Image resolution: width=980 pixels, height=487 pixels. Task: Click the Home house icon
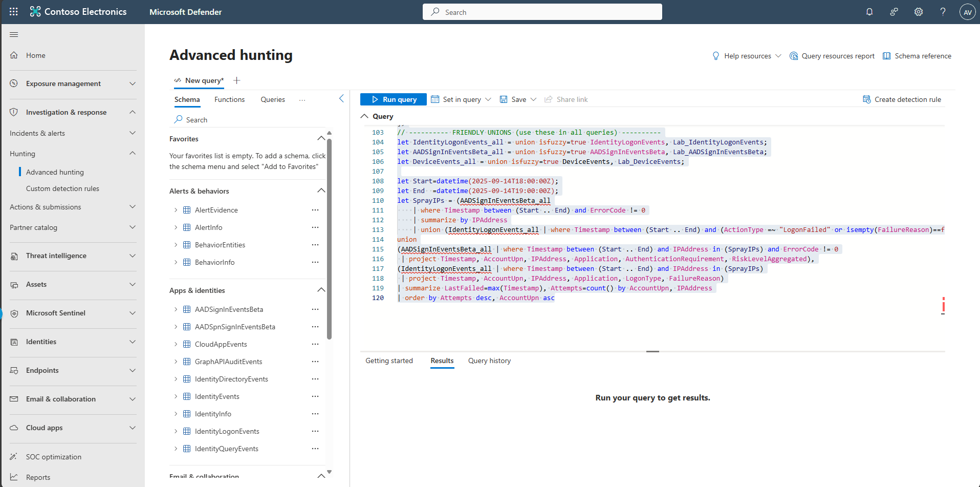[x=14, y=55]
